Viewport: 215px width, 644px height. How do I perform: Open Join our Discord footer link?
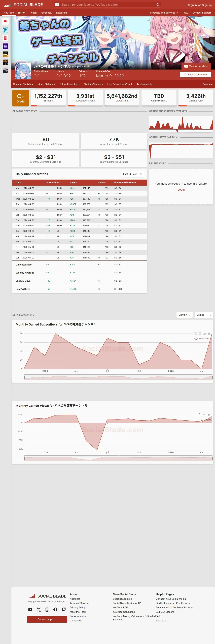coord(165,612)
